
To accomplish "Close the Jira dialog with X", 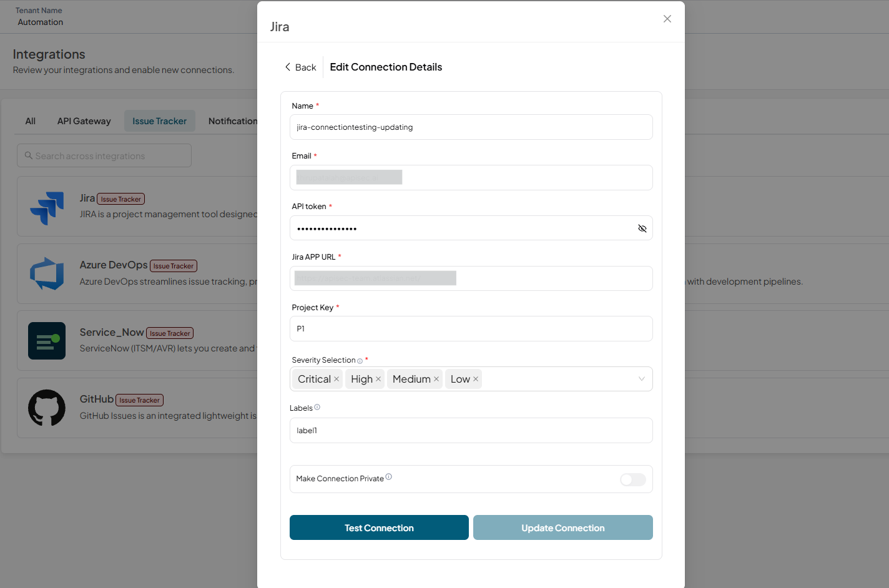I will [667, 19].
